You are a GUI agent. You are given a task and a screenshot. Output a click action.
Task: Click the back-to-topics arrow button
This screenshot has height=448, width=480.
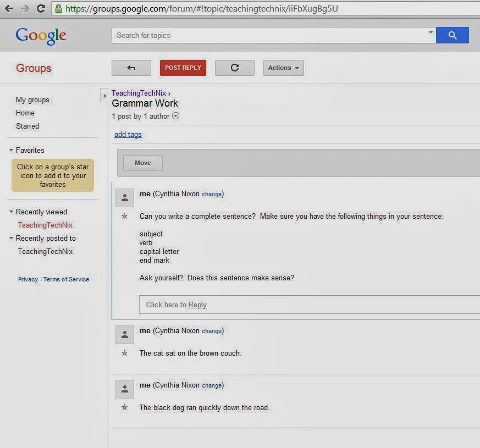point(131,68)
